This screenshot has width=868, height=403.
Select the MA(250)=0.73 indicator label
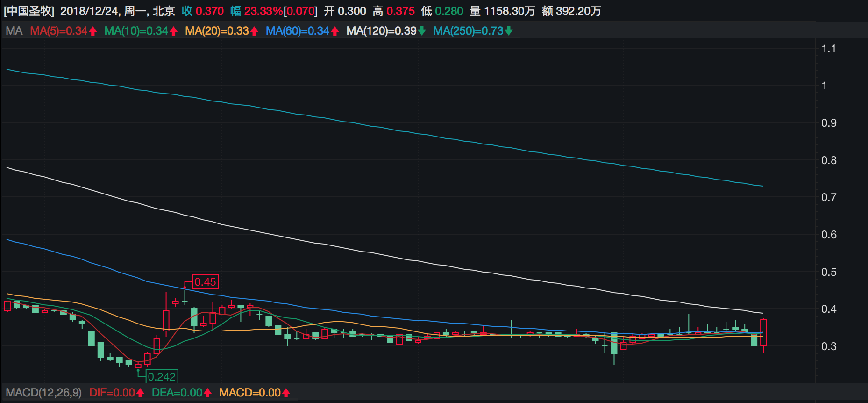[x=468, y=31]
